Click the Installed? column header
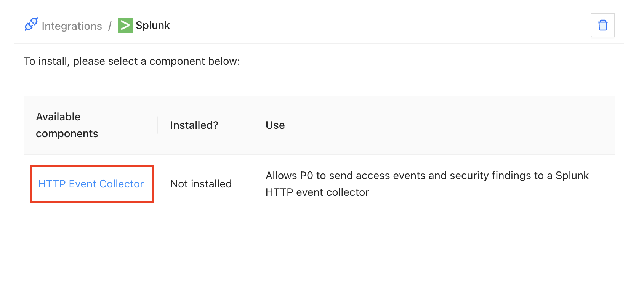644x282 pixels. (x=194, y=125)
